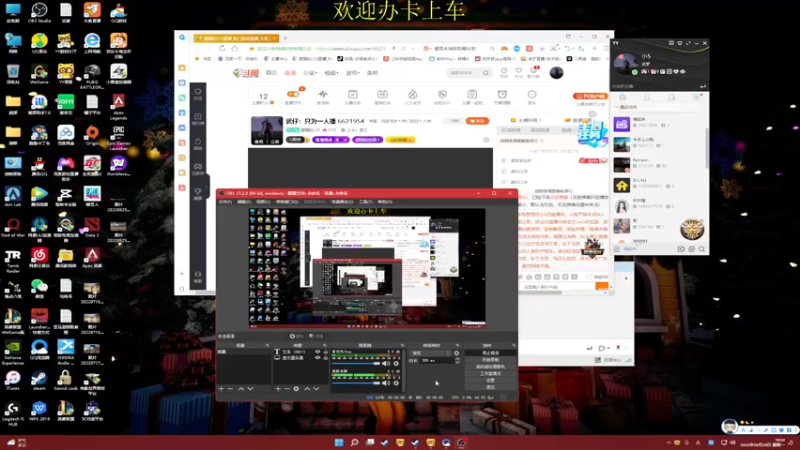Open the shield icon in Douyu toolbar
The width and height of the screenshot is (800, 450).
[x=442, y=96]
